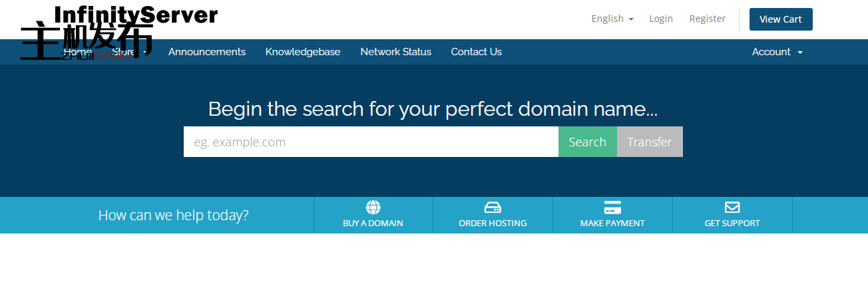Focus the domain name search field
Viewport: 868px width, 296px height.
[x=371, y=142]
